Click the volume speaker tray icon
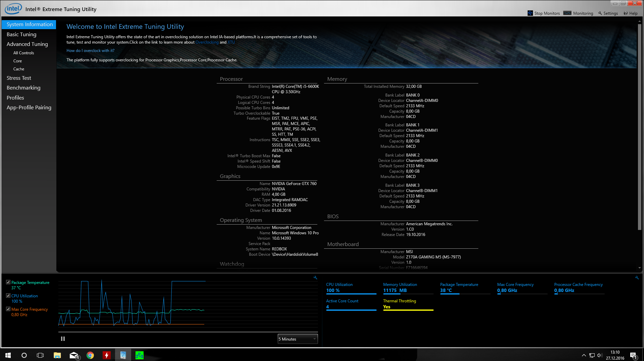This screenshot has width=644, height=361. pyautogui.click(x=600, y=355)
